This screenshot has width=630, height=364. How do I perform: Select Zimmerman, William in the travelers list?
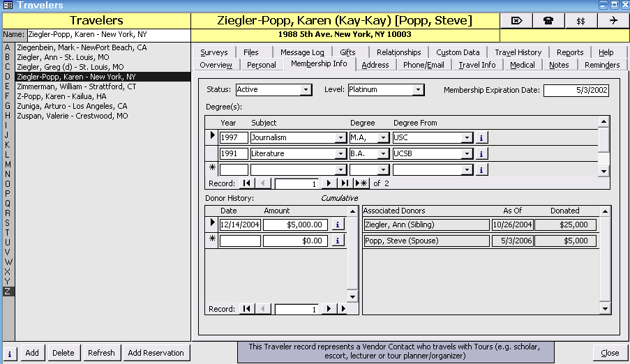point(77,86)
